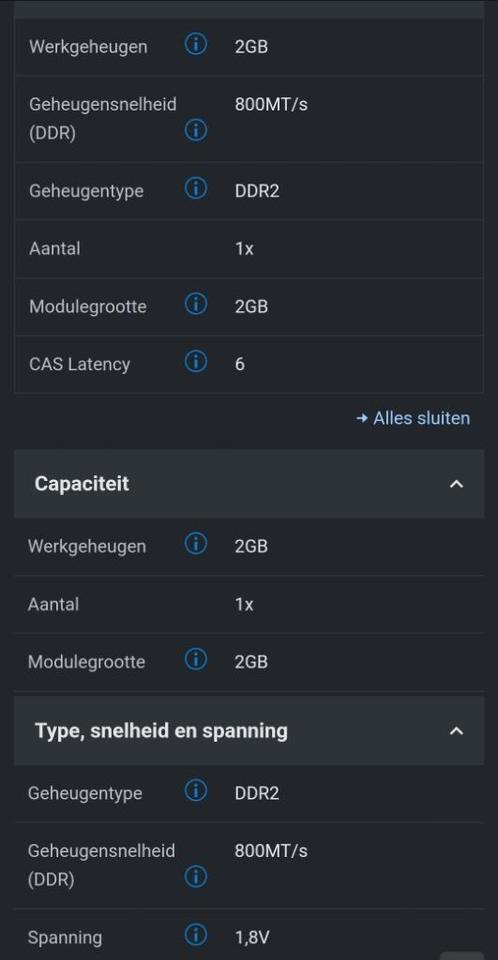
Task: Click the Capaciteit section header
Action: click(x=249, y=484)
